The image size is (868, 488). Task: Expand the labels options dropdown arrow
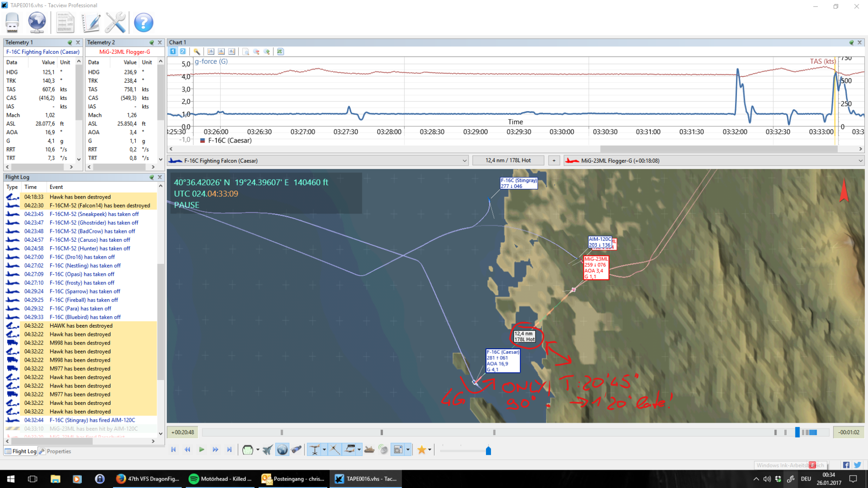(x=359, y=450)
